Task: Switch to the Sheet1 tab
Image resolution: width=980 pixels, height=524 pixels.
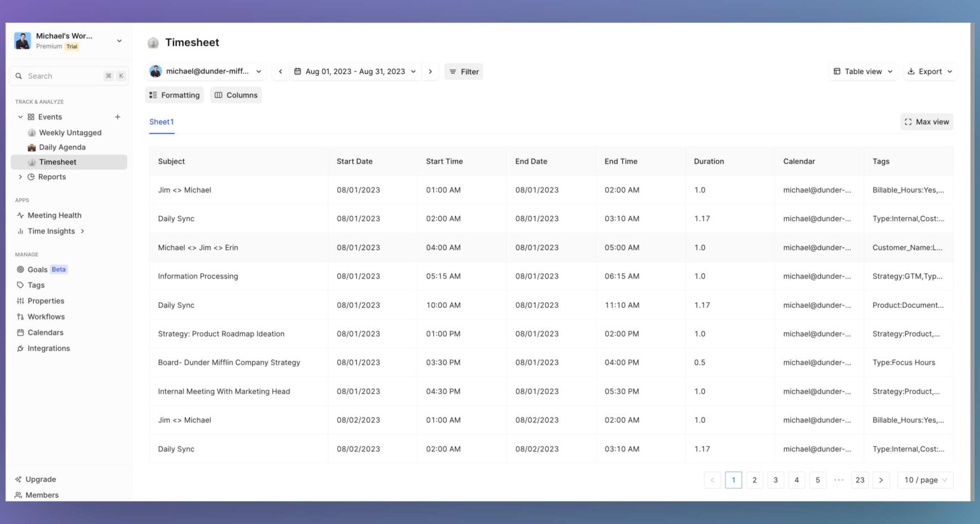Action: (161, 122)
